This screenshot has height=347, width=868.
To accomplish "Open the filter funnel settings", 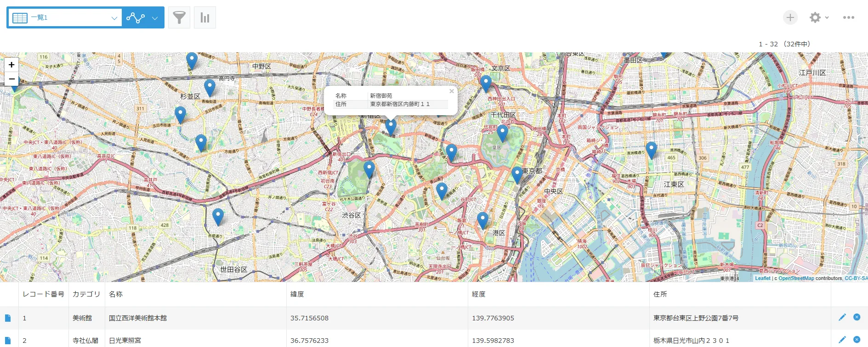I will click(179, 18).
